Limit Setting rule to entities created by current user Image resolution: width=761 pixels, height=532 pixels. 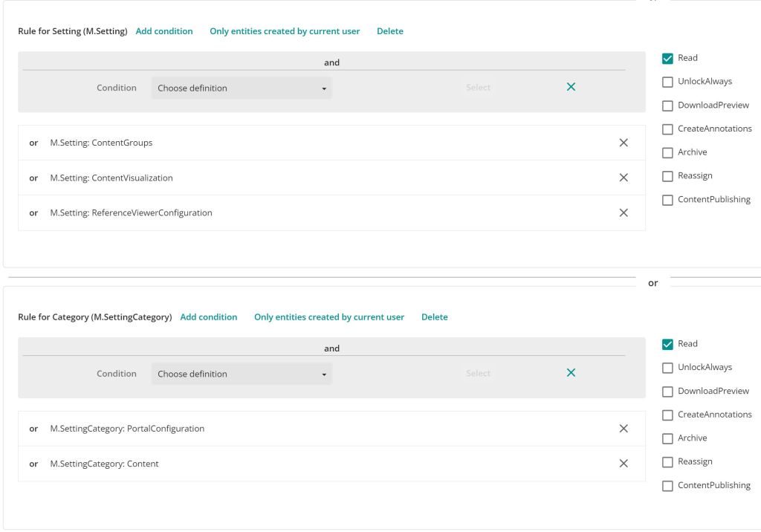tap(285, 31)
